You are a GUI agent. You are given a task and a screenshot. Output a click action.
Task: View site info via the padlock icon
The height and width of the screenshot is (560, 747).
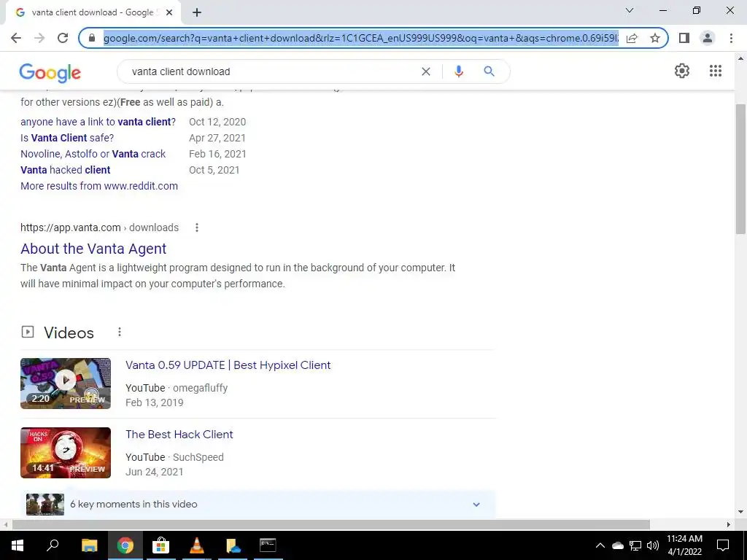click(x=92, y=38)
